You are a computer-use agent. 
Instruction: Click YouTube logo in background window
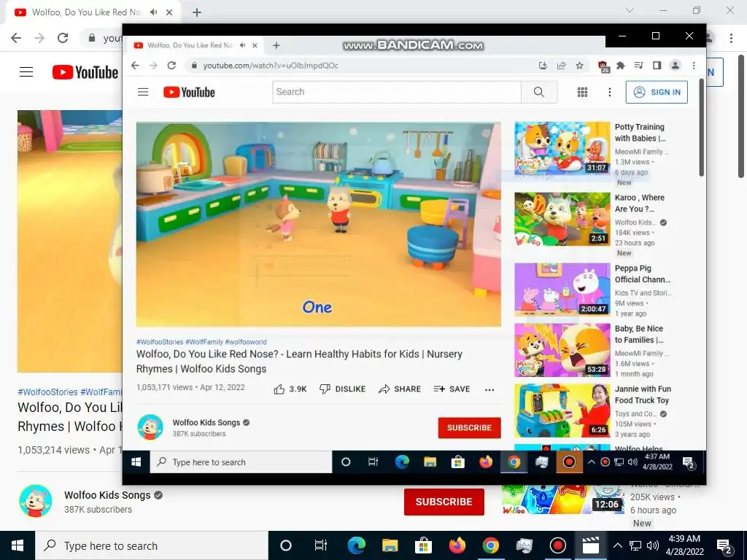[x=85, y=72]
